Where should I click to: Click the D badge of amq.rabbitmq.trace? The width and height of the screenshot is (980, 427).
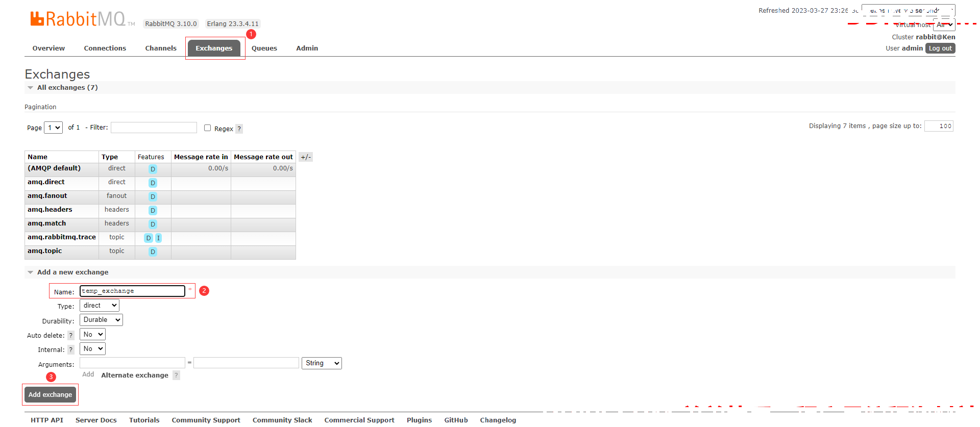click(149, 238)
